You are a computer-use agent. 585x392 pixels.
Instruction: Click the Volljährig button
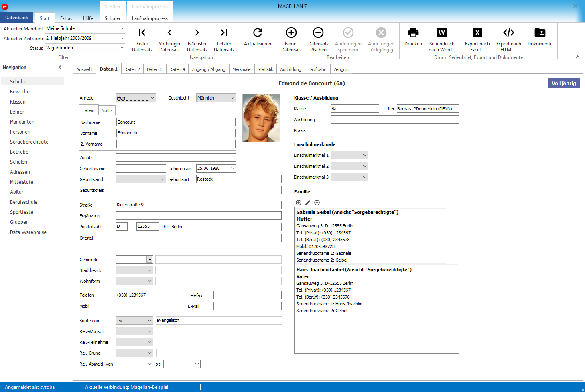coord(564,83)
